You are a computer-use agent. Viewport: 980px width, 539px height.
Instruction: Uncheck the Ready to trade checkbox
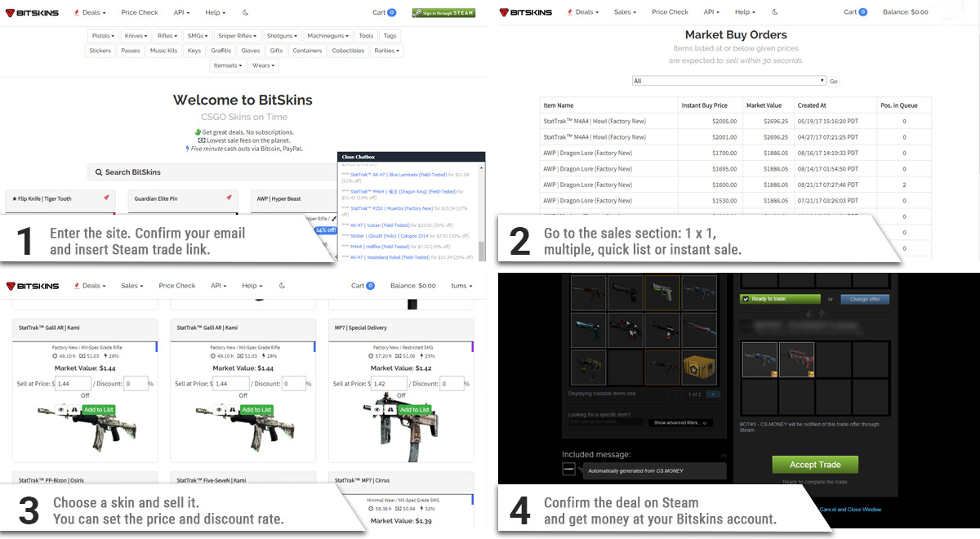(745, 299)
